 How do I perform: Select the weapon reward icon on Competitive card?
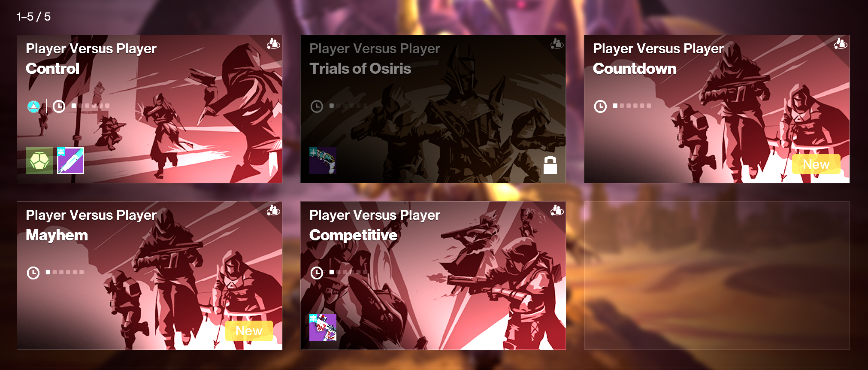pos(323,327)
